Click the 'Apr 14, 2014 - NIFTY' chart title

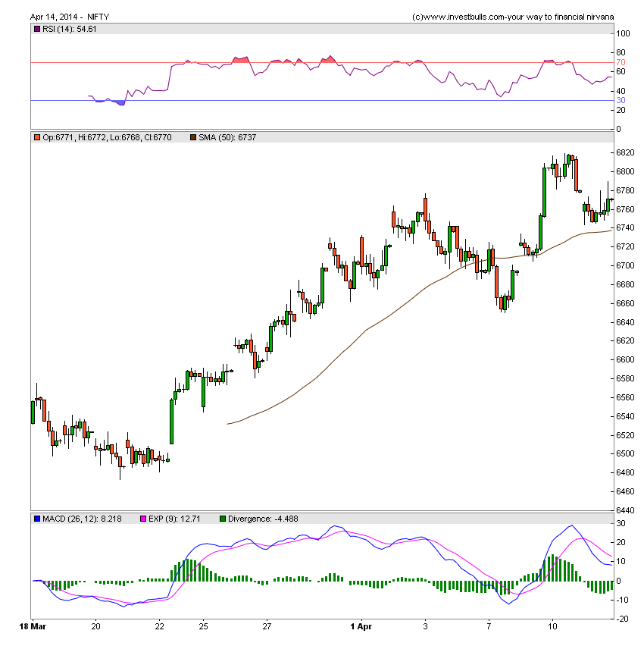[70, 16]
